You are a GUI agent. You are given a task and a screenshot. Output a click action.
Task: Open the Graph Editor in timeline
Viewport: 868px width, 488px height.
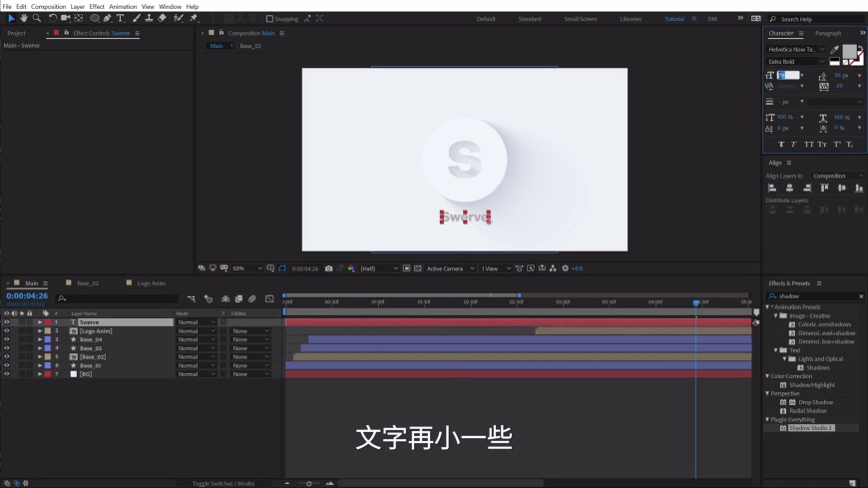(269, 298)
